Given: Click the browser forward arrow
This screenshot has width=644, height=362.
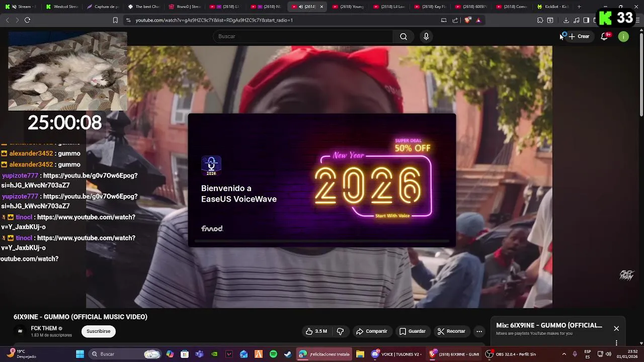Looking at the screenshot, I should tap(17, 20).
